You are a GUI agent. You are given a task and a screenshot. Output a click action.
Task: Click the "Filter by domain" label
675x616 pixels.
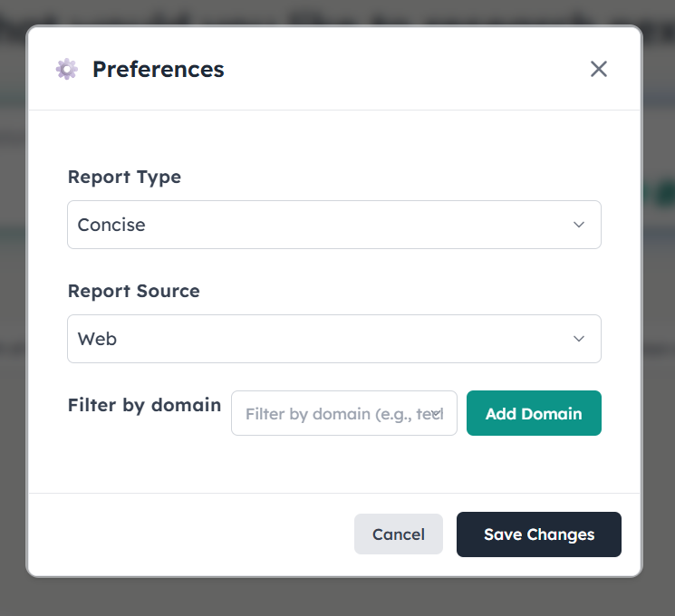pos(144,405)
